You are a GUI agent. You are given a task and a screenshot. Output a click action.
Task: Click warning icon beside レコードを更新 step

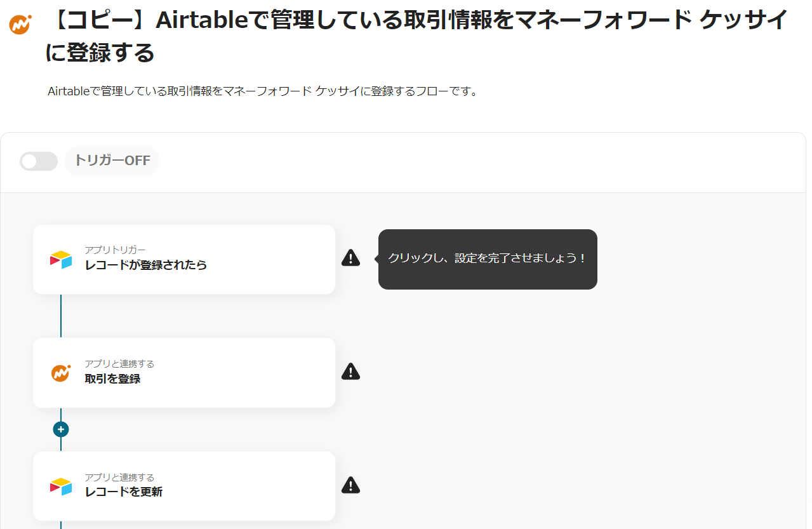(x=350, y=485)
